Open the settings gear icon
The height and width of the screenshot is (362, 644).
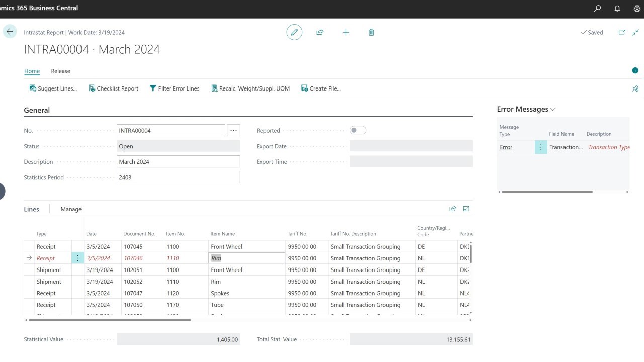pyautogui.click(x=636, y=9)
